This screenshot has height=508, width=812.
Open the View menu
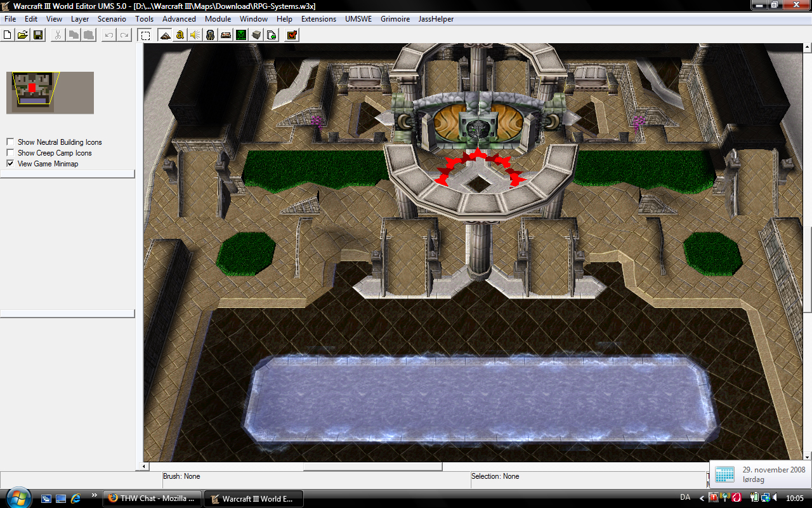(x=54, y=19)
